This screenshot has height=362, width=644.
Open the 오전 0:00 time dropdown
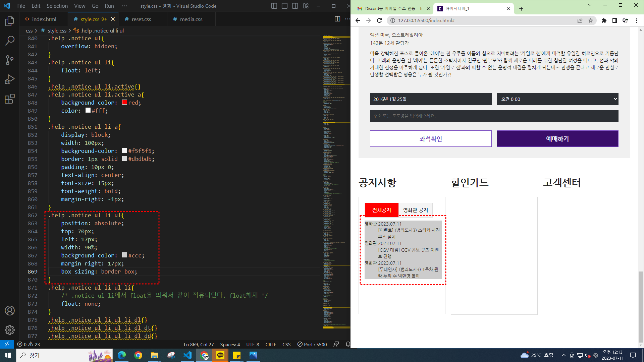[557, 99]
